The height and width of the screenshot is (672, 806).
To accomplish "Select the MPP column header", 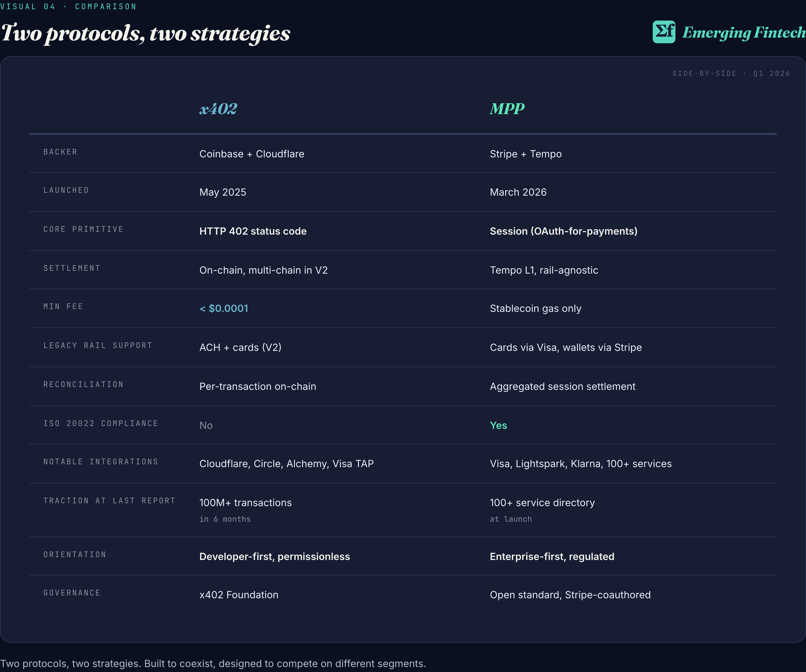I will [x=507, y=109].
